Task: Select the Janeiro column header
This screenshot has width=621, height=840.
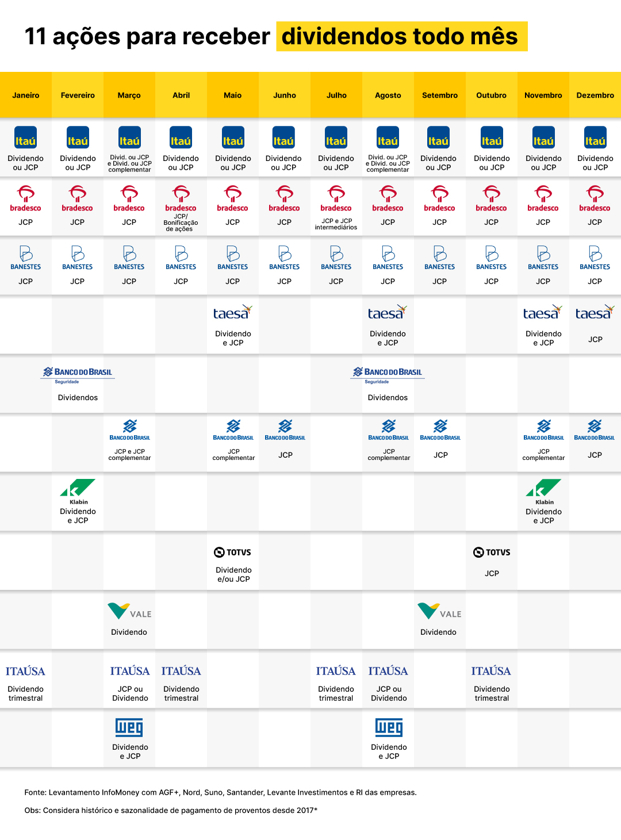Action: click(26, 95)
